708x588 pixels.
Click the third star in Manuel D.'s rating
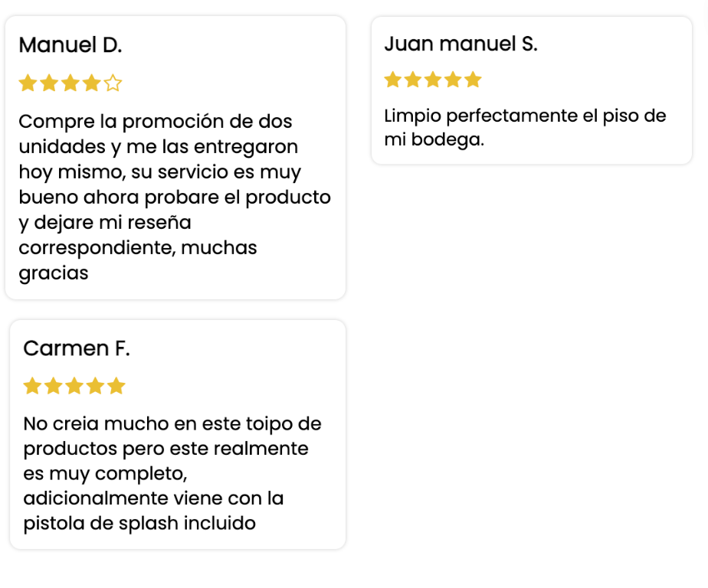point(70,83)
